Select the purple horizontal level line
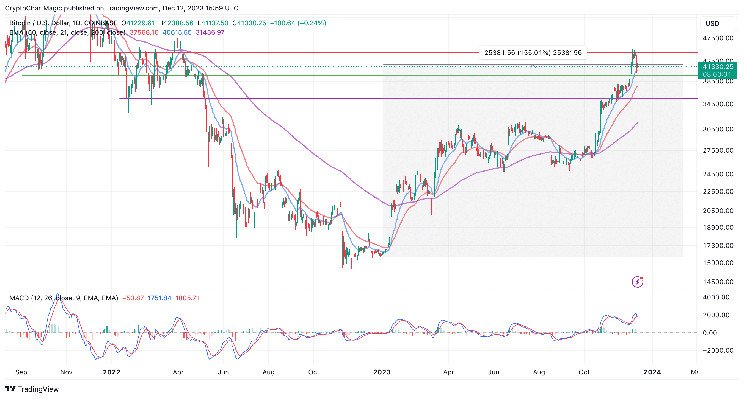 pos(408,98)
